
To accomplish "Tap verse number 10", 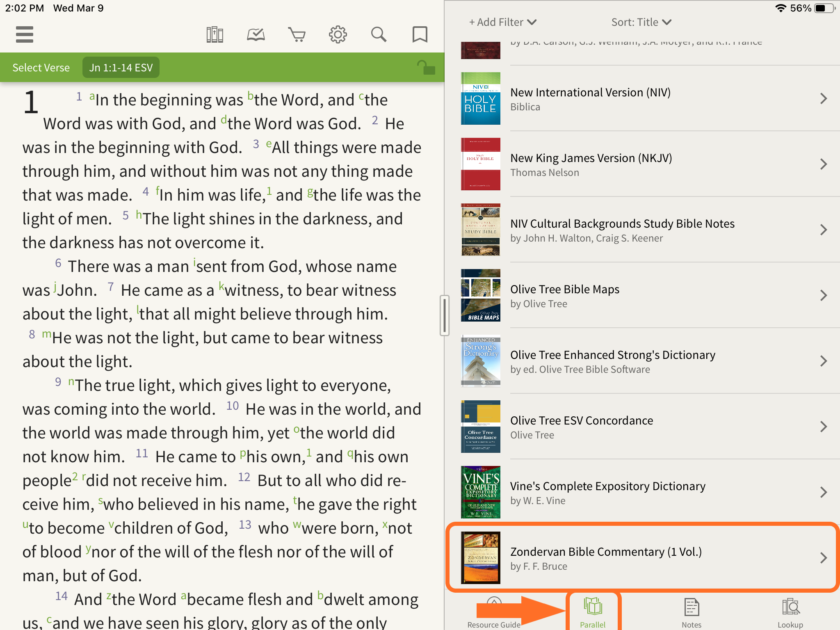I will tap(233, 406).
